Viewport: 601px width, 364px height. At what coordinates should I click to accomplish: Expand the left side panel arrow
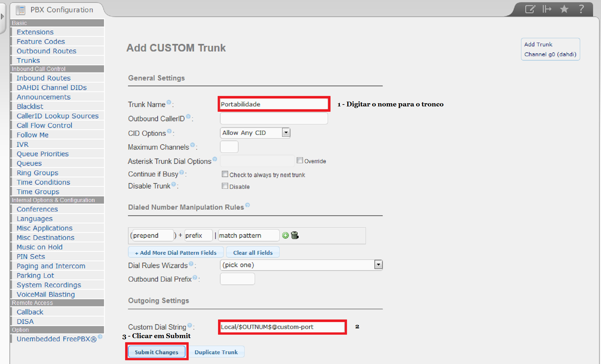click(x=3, y=16)
